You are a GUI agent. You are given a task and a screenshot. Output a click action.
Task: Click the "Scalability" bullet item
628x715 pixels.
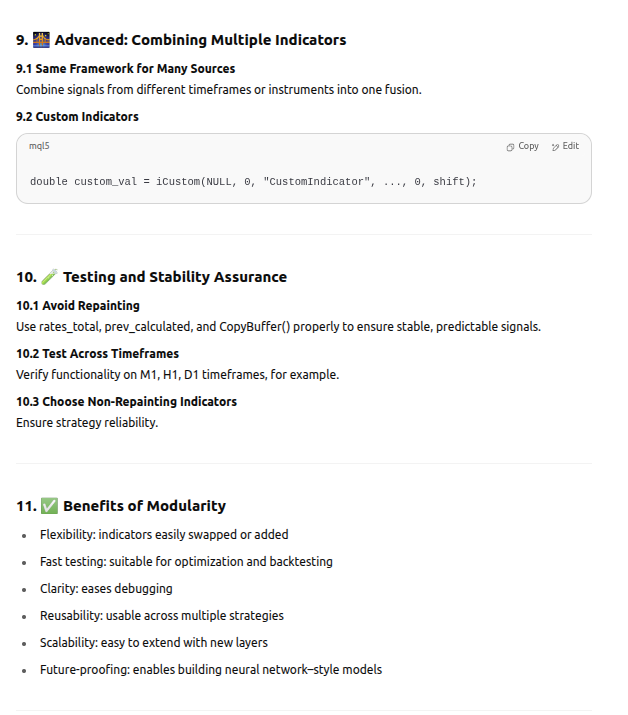point(154,643)
